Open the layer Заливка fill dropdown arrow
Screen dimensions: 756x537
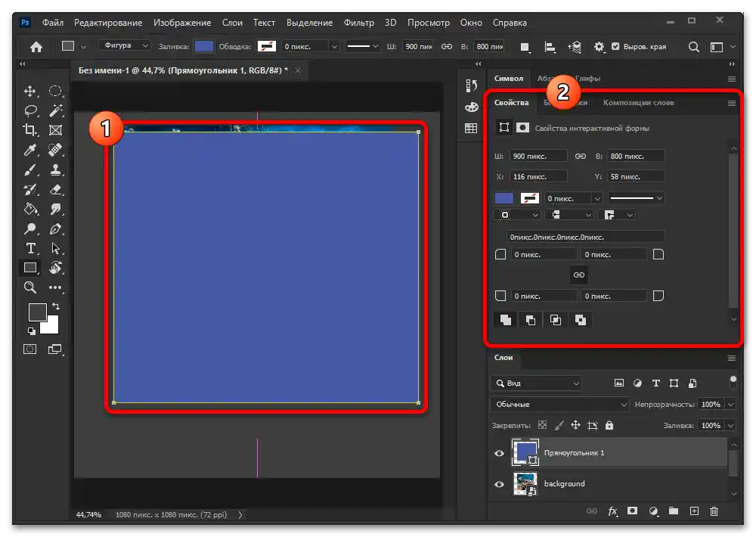click(730, 426)
